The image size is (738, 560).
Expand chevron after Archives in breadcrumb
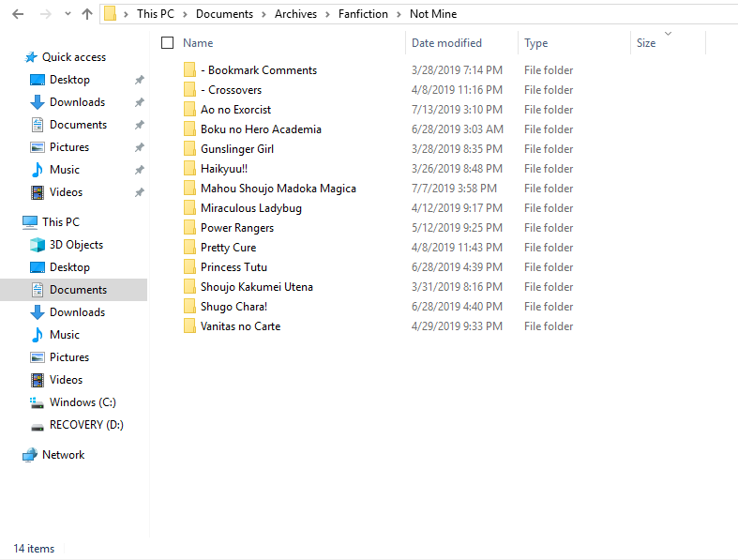point(327,15)
